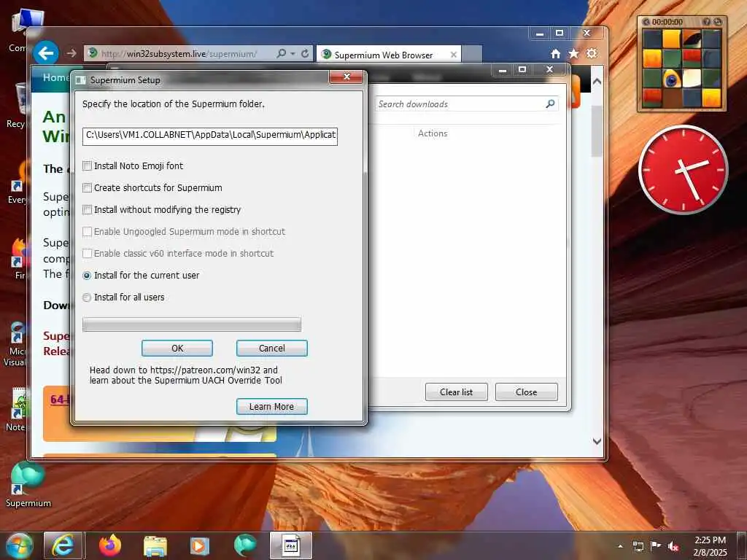
Task: Open the Supermium desktop shortcut
Action: point(28,484)
